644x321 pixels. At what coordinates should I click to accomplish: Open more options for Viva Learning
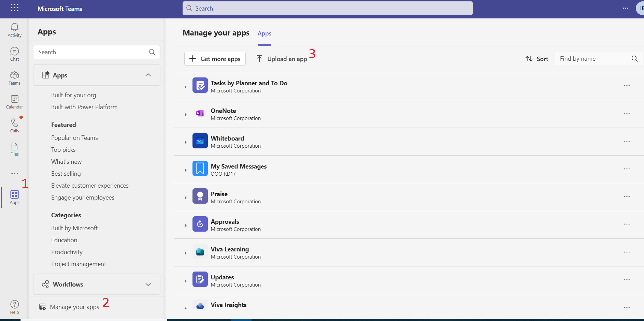tap(627, 252)
